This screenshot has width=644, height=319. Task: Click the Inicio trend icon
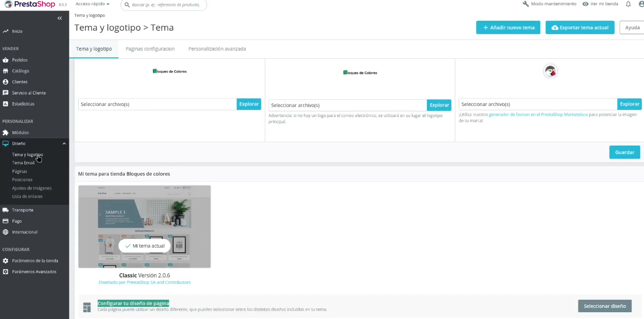pos(5,31)
